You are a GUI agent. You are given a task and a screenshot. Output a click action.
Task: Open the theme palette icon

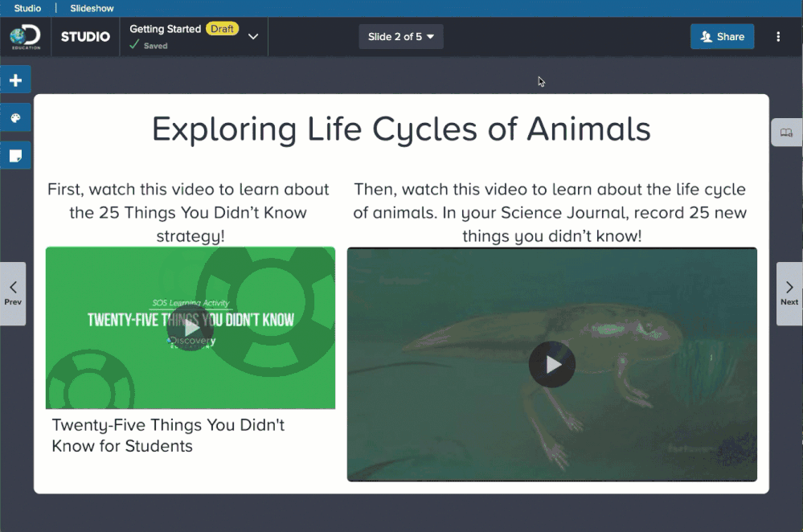coord(16,117)
